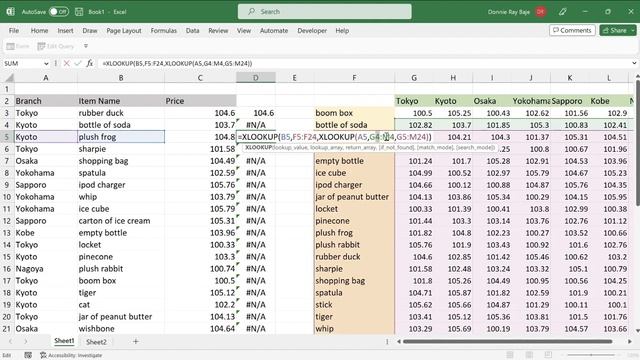Click Accessibility: Investigate in status bar
Screen dimensions: 640x360
tap(71, 355)
